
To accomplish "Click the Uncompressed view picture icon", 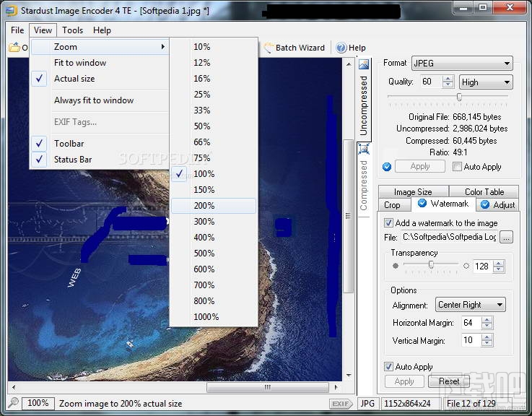I will (364, 64).
